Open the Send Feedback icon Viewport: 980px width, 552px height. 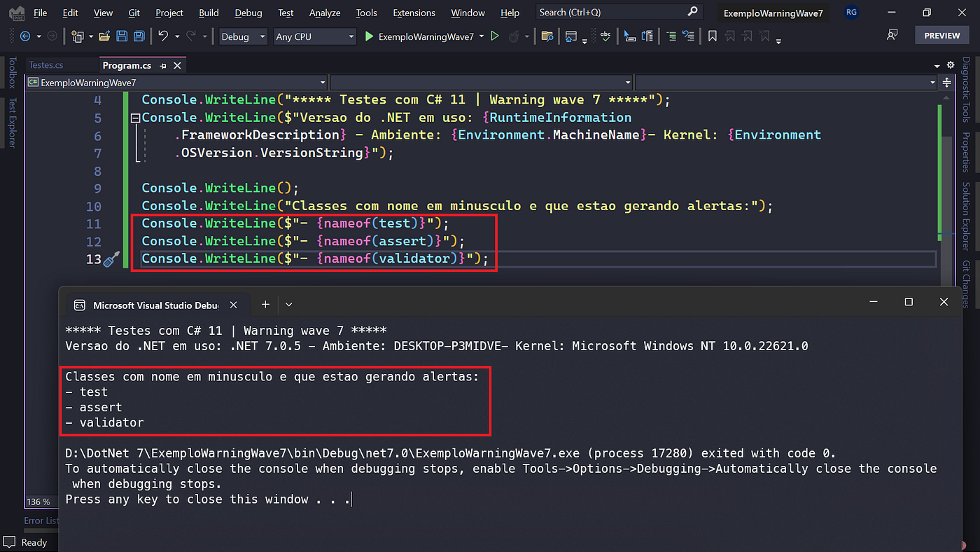[892, 35]
